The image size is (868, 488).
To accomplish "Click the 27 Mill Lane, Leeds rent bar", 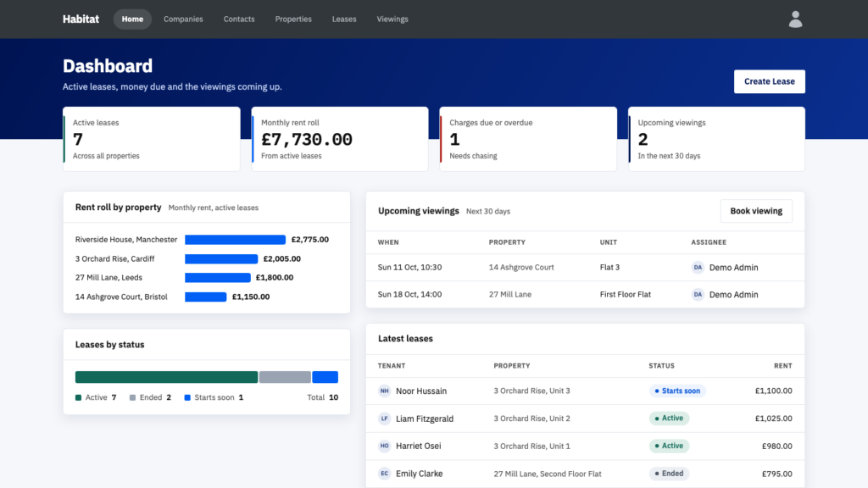I will [x=218, y=278].
